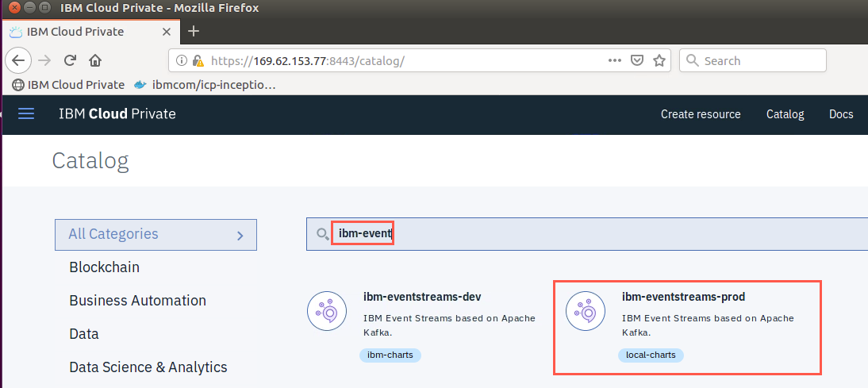The width and height of the screenshot is (868, 388).
Task: Click IBM Cloud Private header logo text
Action: pos(117,114)
